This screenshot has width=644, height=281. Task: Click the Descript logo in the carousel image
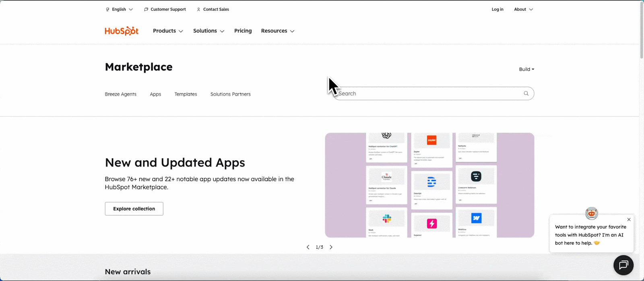coord(431,182)
